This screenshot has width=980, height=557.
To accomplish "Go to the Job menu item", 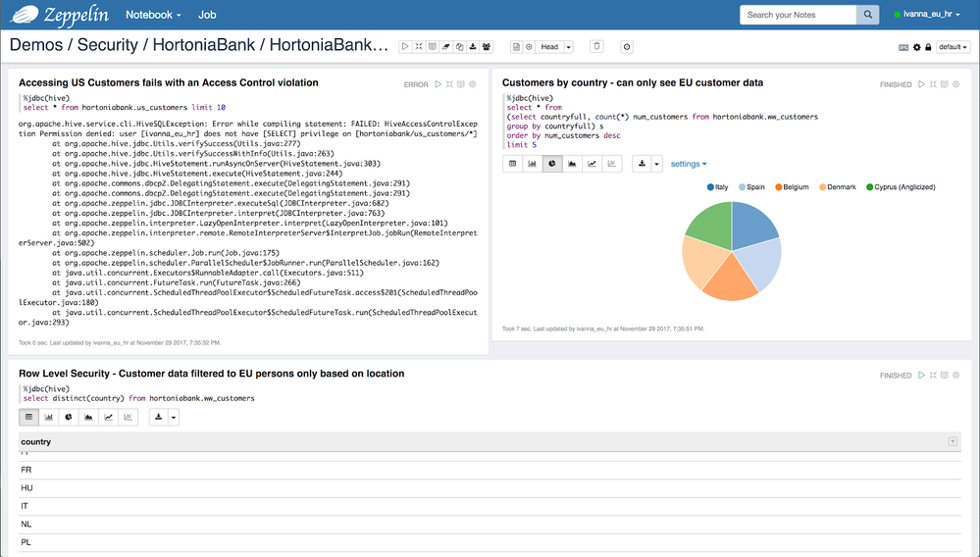I will (x=207, y=15).
